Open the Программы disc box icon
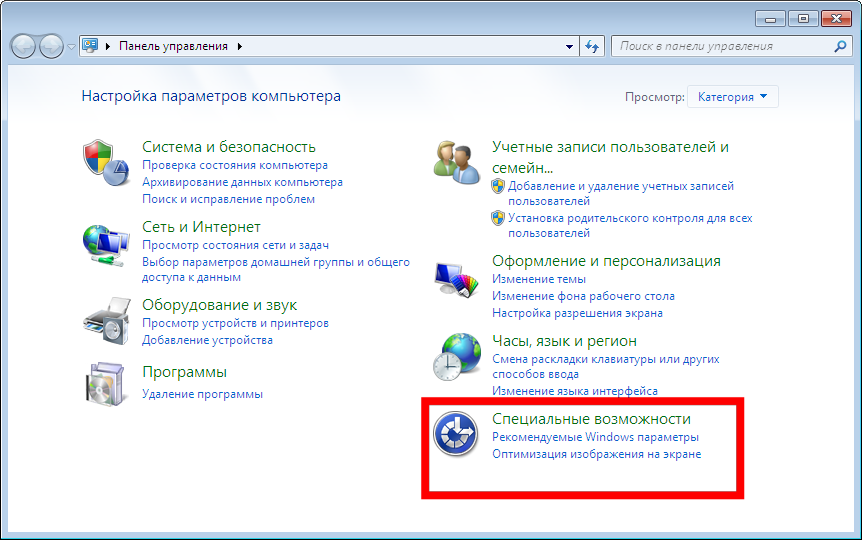862x540 pixels. pyautogui.click(x=105, y=384)
